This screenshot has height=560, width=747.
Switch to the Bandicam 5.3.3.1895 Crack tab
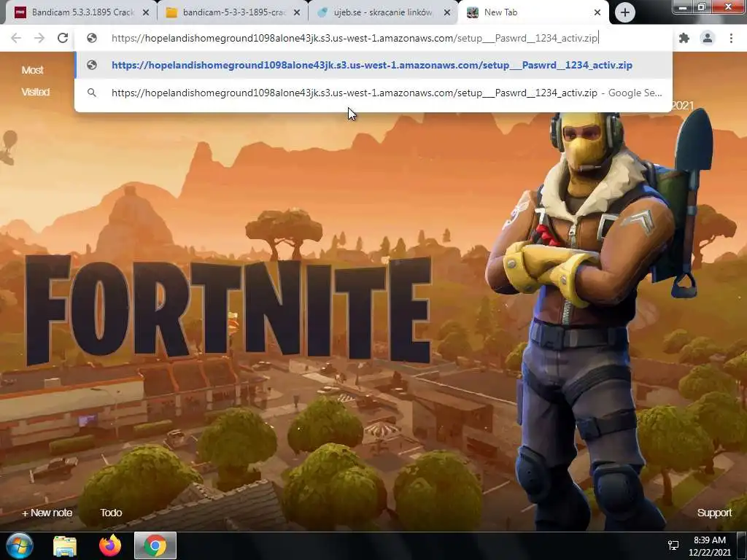[81, 12]
